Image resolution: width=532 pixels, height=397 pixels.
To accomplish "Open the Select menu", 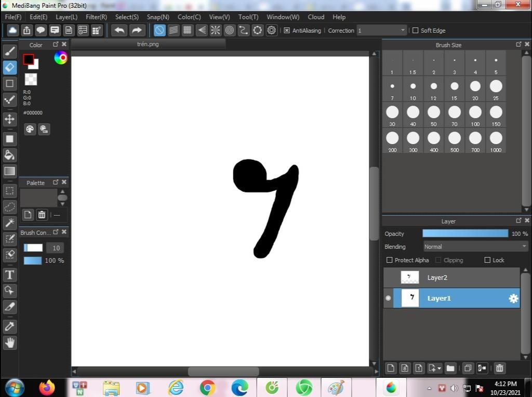I will [127, 17].
